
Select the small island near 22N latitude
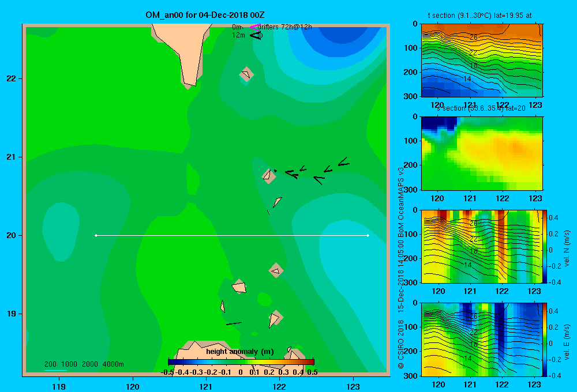click(x=246, y=74)
